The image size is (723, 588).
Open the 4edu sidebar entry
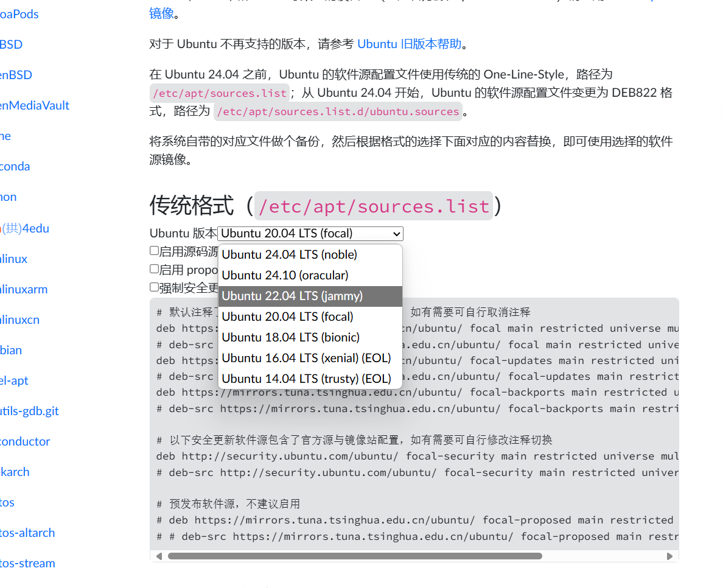click(x=24, y=228)
